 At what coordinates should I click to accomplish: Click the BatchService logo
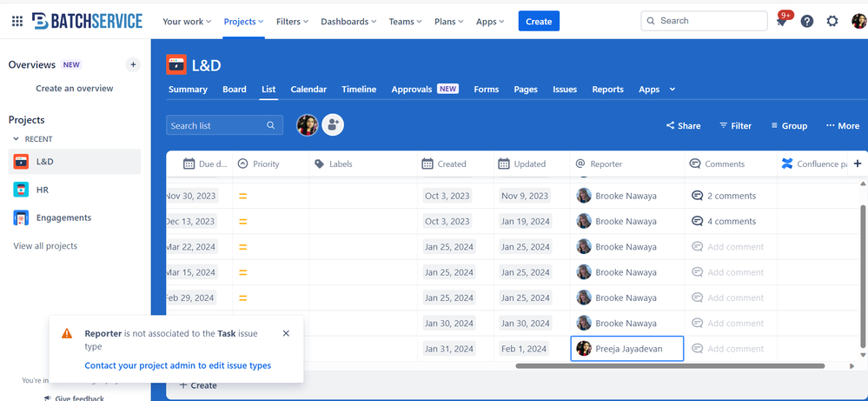click(x=87, y=21)
